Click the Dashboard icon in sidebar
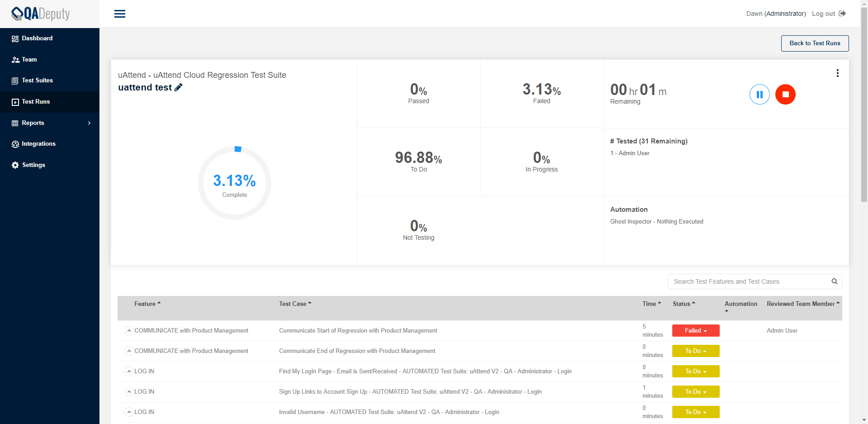The height and width of the screenshot is (424, 868). (x=15, y=38)
